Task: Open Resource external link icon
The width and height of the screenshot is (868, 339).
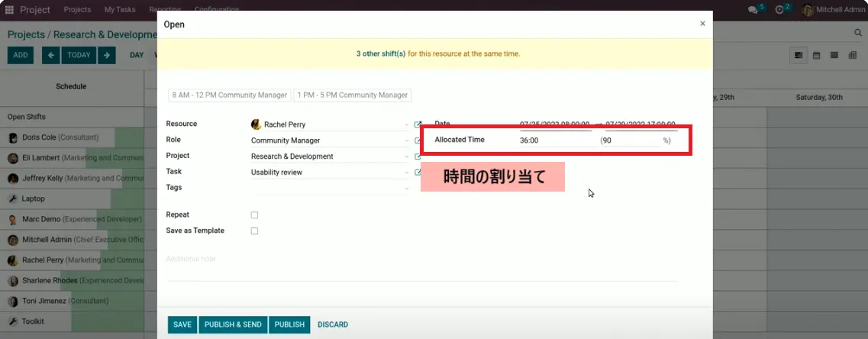Action: pos(418,124)
